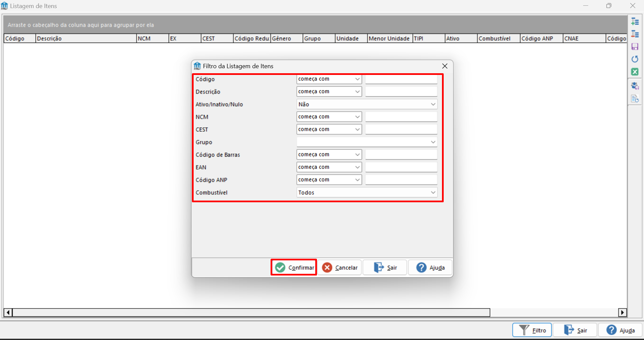This screenshot has height=340, width=644.
Task: Open the EAN condition dropdown
Action: pyautogui.click(x=329, y=167)
